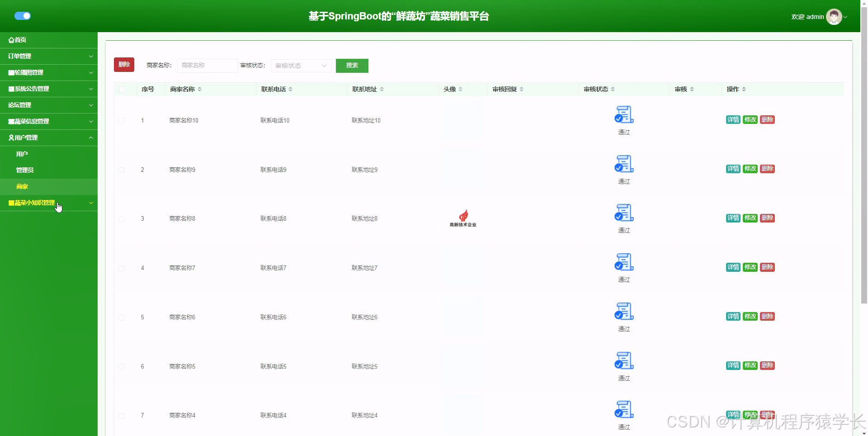
Task: Click the audit pass icon for 商家名称10
Action: point(624,115)
